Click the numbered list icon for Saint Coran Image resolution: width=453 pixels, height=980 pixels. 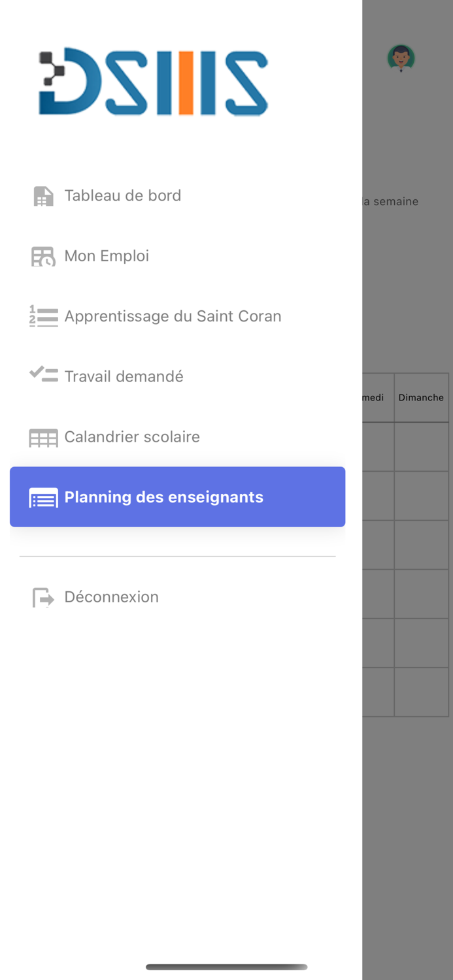tap(43, 316)
